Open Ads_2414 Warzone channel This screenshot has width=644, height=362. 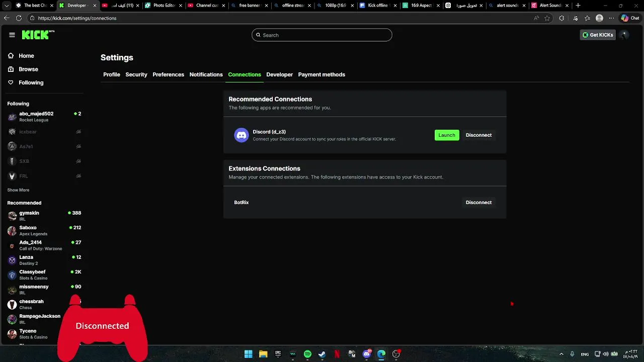44,245
